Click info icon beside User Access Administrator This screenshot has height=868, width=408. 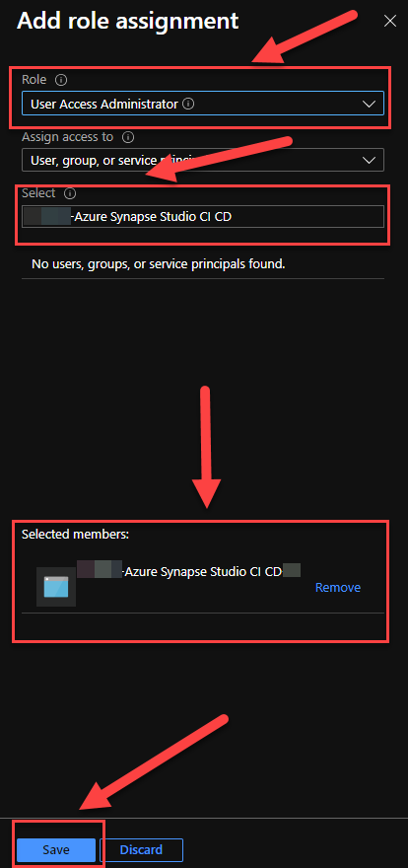tap(188, 104)
